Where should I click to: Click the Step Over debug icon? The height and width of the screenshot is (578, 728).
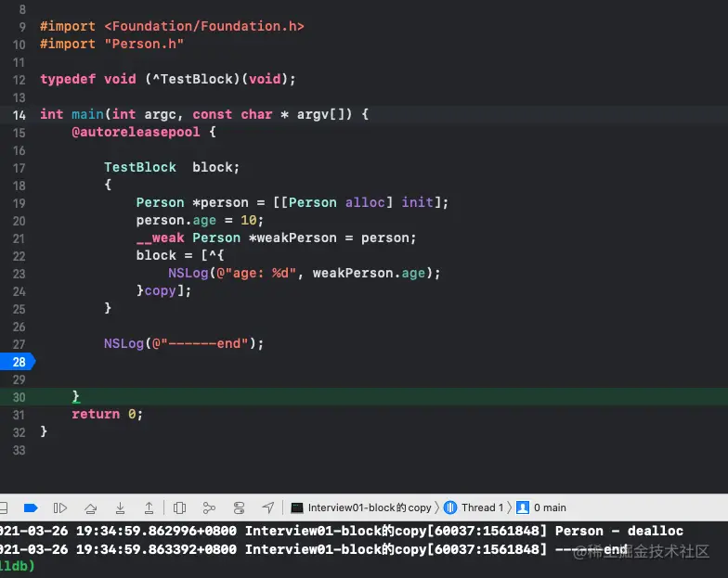pos(91,508)
